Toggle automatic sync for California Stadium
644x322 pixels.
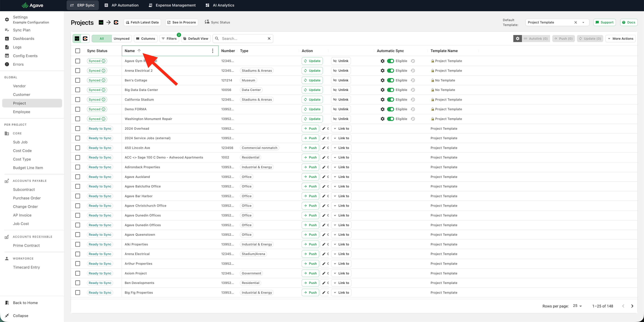coord(390,99)
